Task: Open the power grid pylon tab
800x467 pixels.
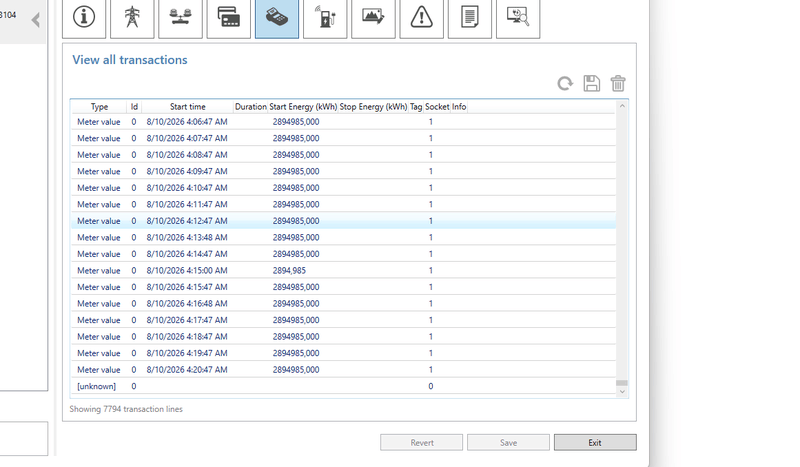Action: [x=132, y=18]
